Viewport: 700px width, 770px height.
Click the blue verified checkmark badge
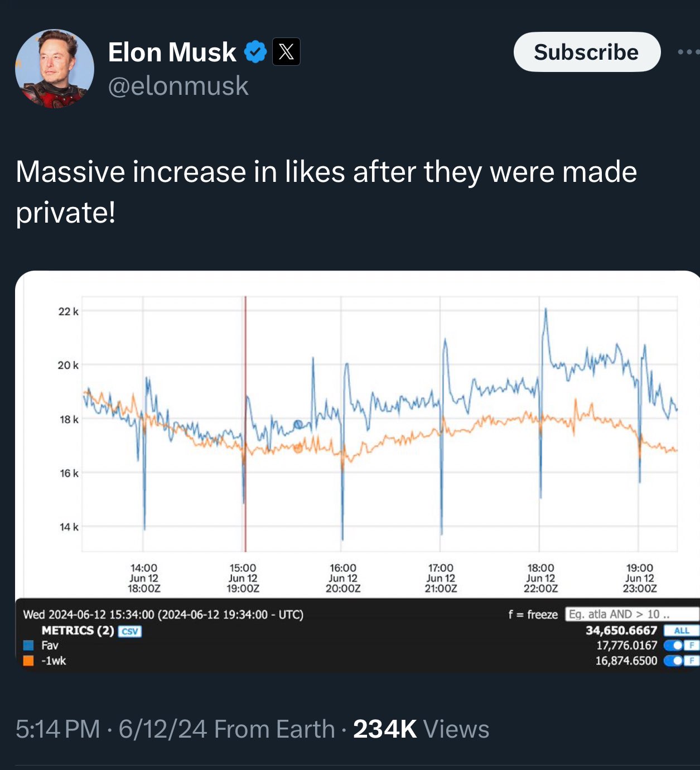pyautogui.click(x=255, y=52)
